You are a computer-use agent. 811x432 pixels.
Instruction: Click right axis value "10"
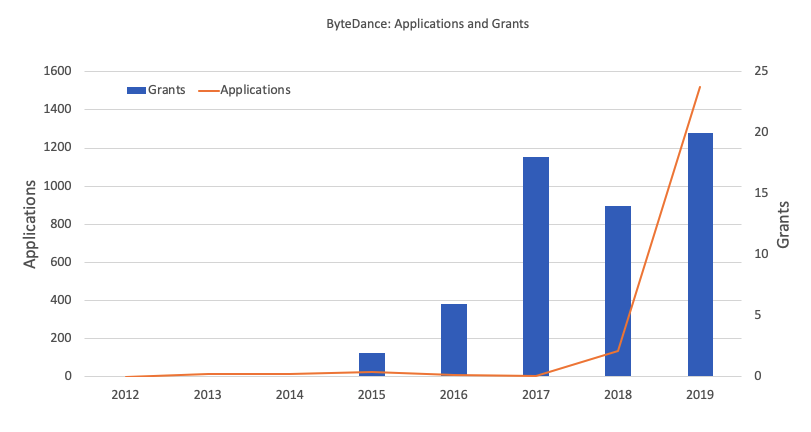click(761, 254)
